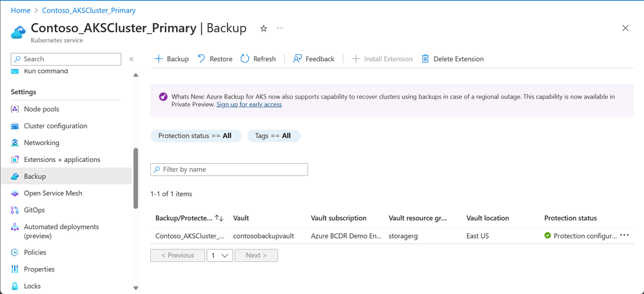Click Contoso_AKSCluster_ backup instance name cell
The height and width of the screenshot is (294, 644).
point(190,236)
